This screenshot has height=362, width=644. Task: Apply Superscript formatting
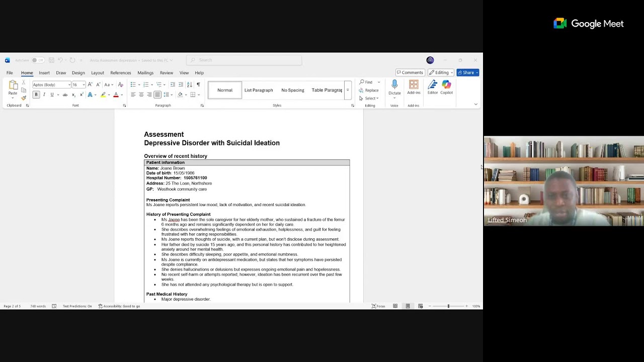(82, 95)
